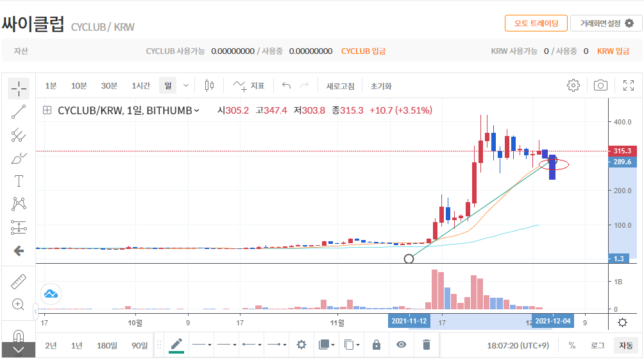Select the trend line drawing tool
This screenshot has width=644, height=360.
point(19,112)
